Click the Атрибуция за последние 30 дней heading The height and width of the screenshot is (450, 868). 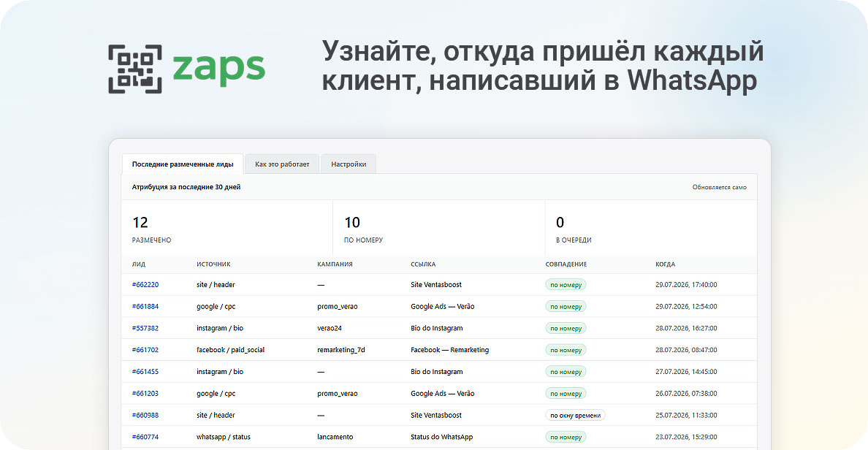(x=186, y=187)
